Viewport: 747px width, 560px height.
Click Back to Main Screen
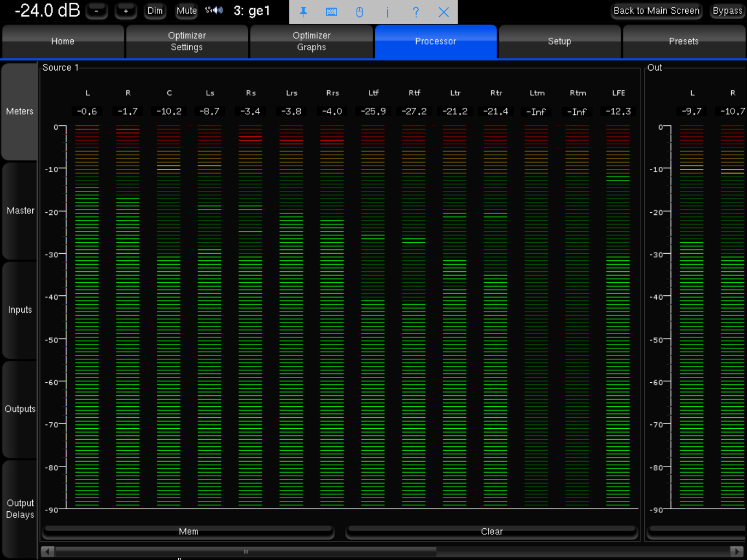(656, 11)
